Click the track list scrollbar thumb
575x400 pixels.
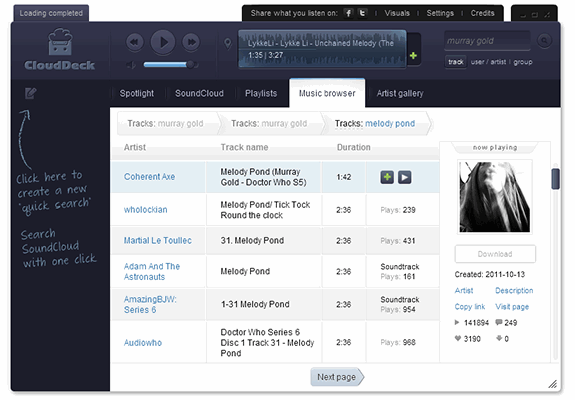[x=556, y=179]
